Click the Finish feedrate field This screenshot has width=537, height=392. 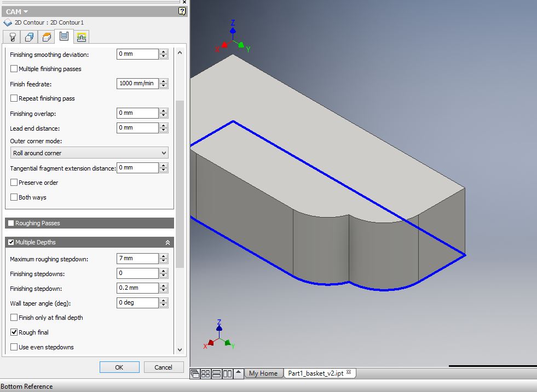(137, 84)
